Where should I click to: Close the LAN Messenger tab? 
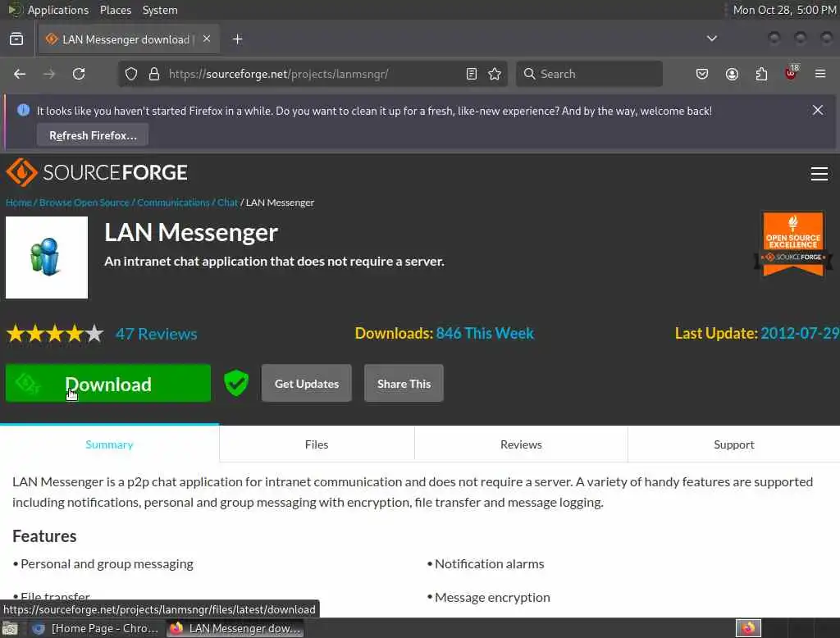207,39
